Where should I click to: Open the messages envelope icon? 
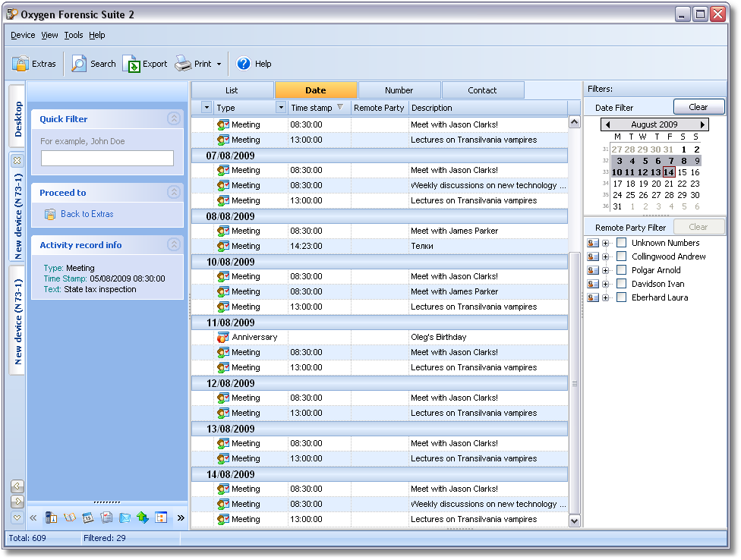click(125, 518)
